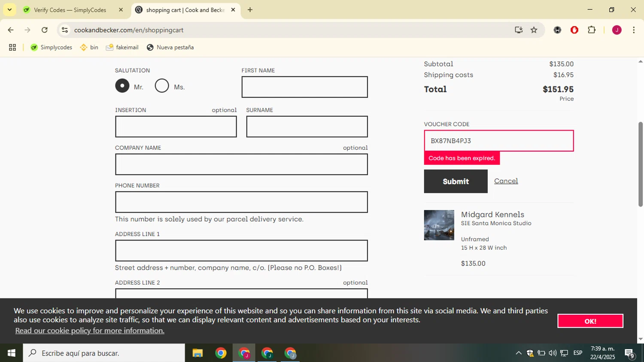Focus the Insertion optional field
The image size is (644, 362).
(x=176, y=127)
